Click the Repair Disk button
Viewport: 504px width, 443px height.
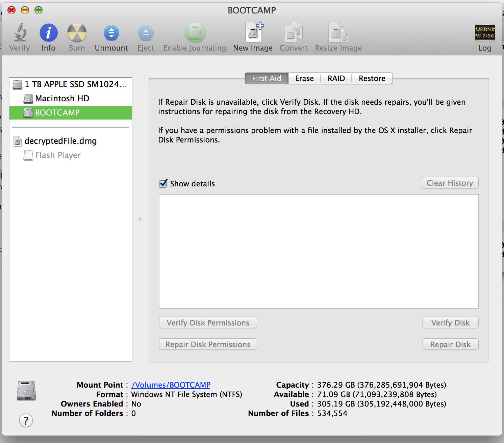(450, 344)
